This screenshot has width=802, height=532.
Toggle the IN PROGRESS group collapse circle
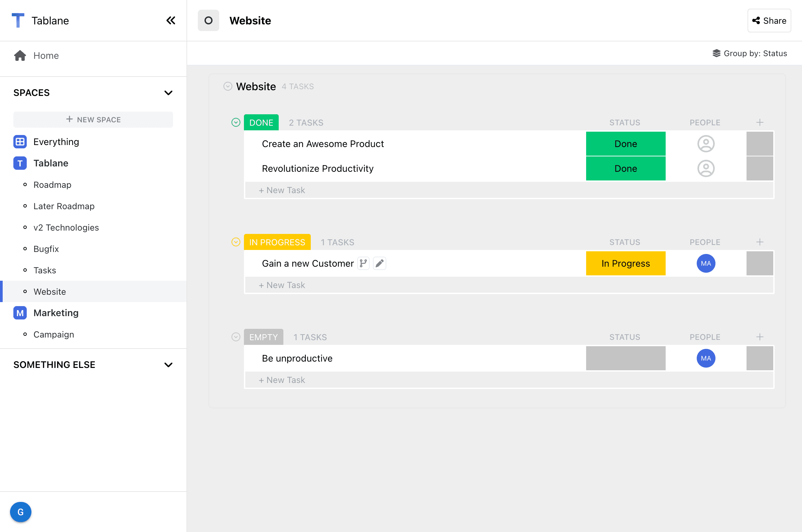[x=236, y=242]
